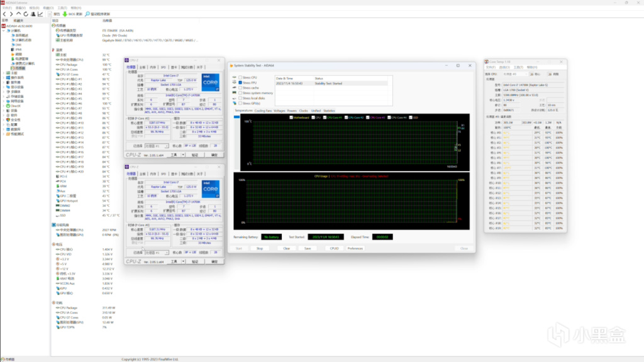Open the 文件(F) menu in AIDA64
Screen dimensions: 644x362
[7, 8]
